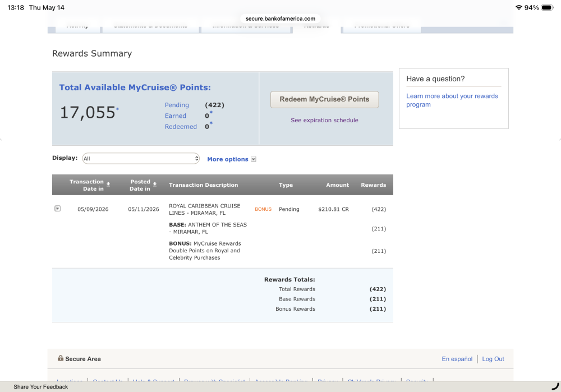The image size is (561, 392).
Task: Click the Transaction Date in header text
Action: pos(86,185)
